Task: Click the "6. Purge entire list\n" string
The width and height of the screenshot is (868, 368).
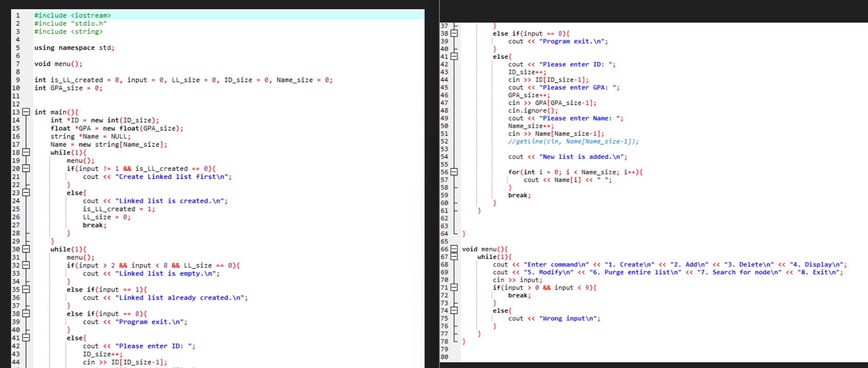Action: (635, 272)
